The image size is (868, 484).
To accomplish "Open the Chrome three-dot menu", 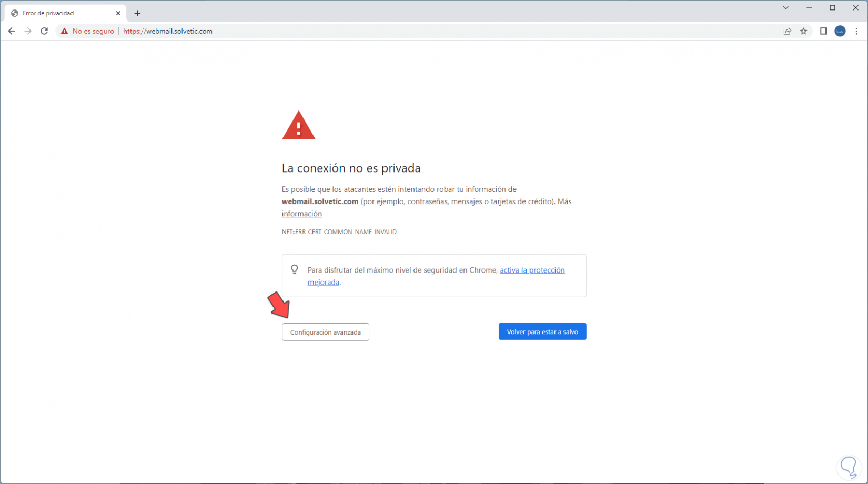I will tap(856, 31).
